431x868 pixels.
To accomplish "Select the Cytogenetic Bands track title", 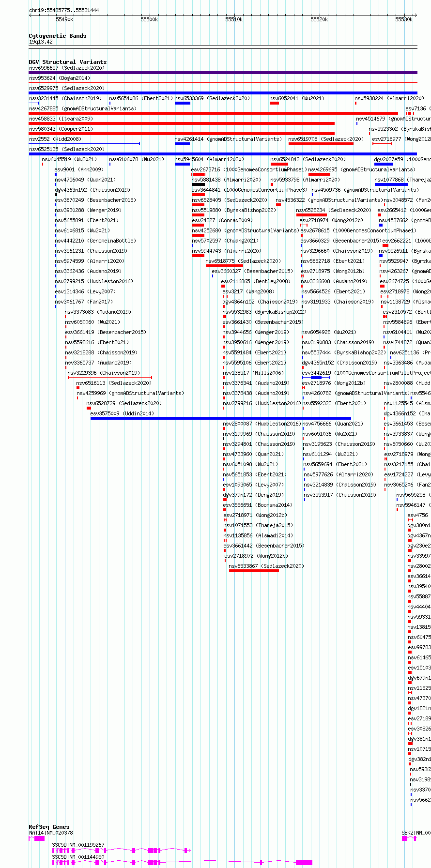I will pos(58,36).
